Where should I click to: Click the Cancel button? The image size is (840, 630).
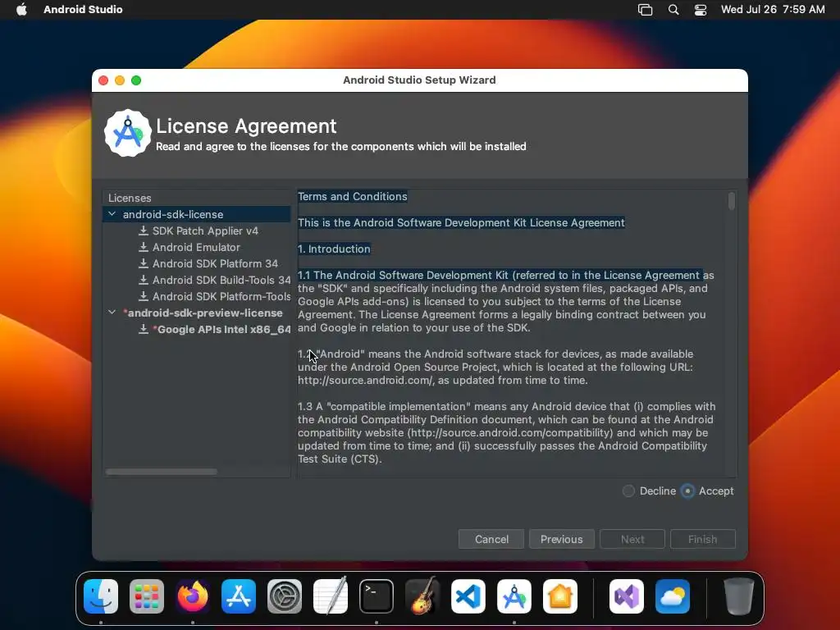click(x=491, y=539)
